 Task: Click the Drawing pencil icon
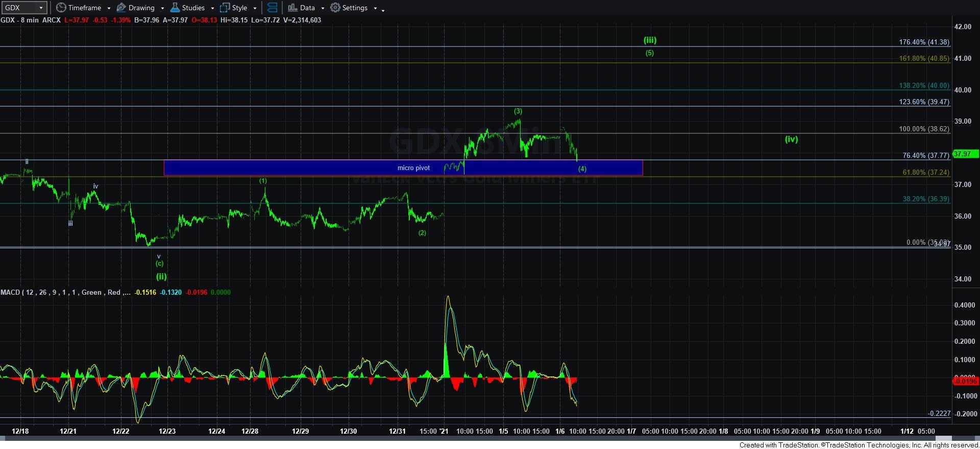tap(121, 8)
